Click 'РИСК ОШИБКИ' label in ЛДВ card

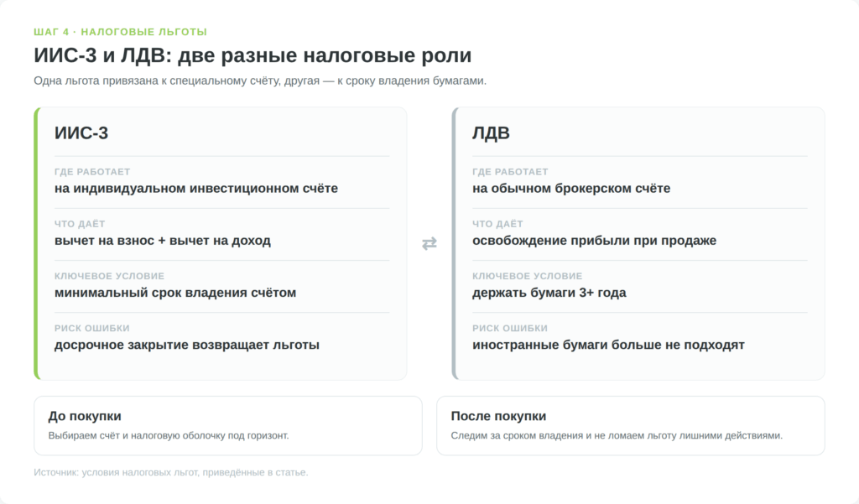(x=510, y=328)
